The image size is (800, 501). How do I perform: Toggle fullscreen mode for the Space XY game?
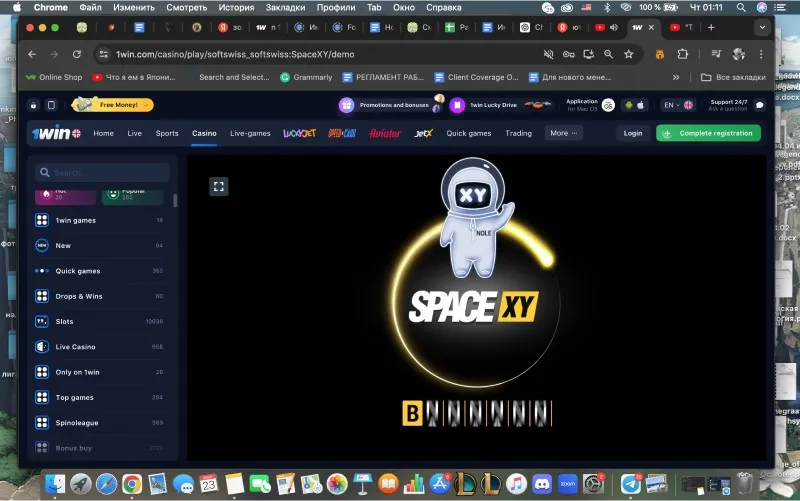(x=219, y=186)
